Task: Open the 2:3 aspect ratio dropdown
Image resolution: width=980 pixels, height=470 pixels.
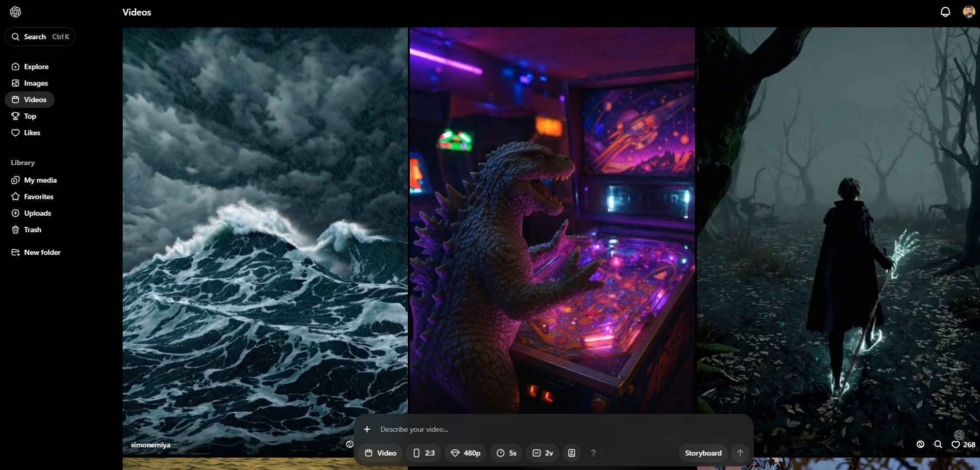Action: (424, 453)
